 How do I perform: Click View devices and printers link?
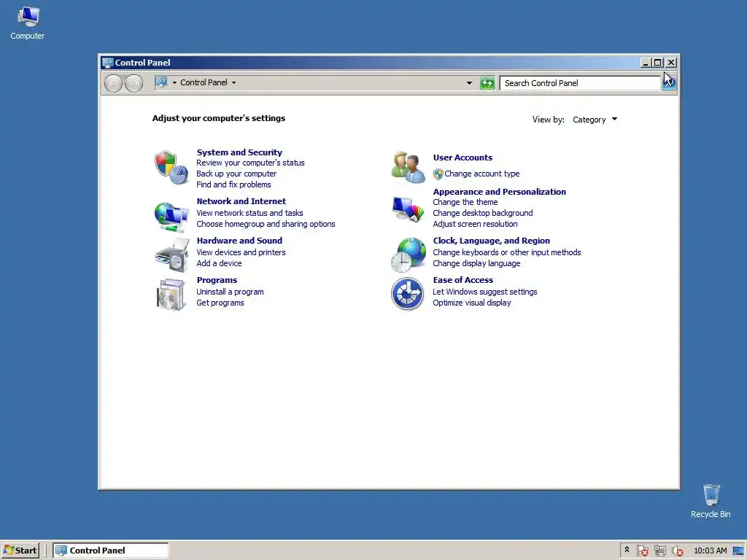coord(241,253)
